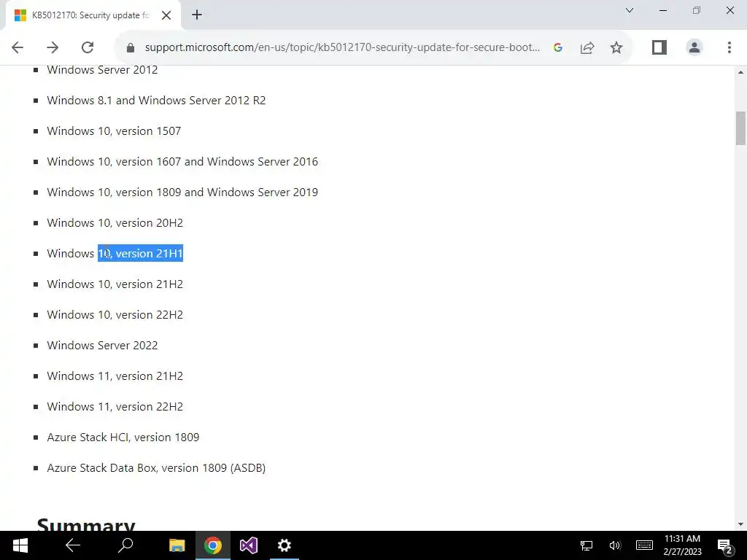
Task: Open the Windows Start menu
Action: tap(20, 545)
